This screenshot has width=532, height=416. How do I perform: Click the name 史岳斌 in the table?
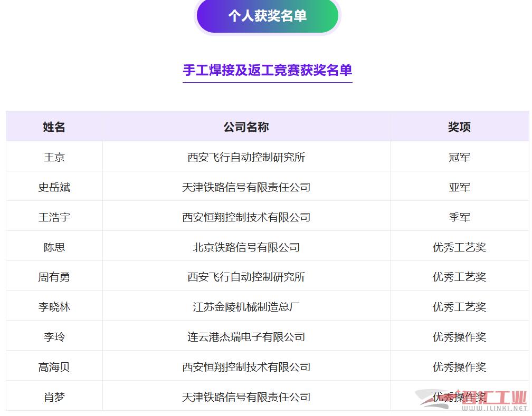(54, 187)
